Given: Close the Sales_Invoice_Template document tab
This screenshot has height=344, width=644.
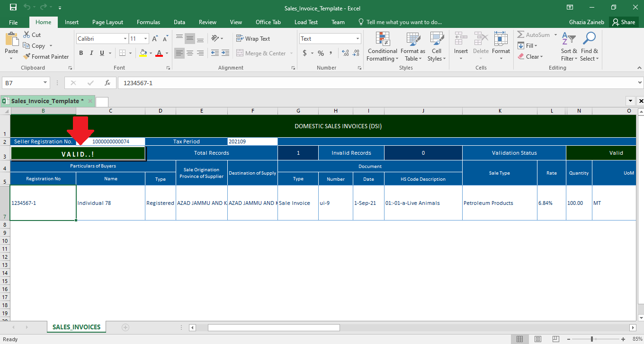Looking at the screenshot, I should [x=90, y=101].
